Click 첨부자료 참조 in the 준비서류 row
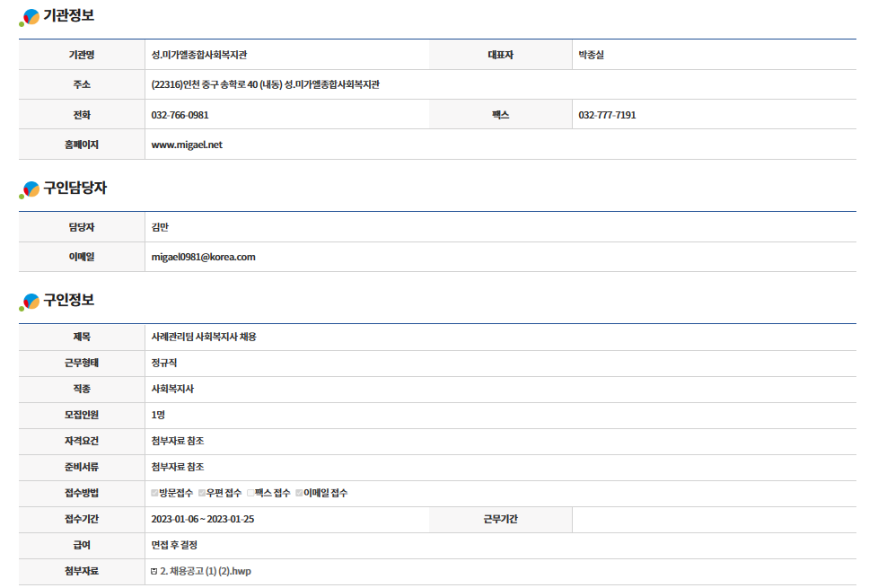The image size is (869, 588). click(x=178, y=467)
